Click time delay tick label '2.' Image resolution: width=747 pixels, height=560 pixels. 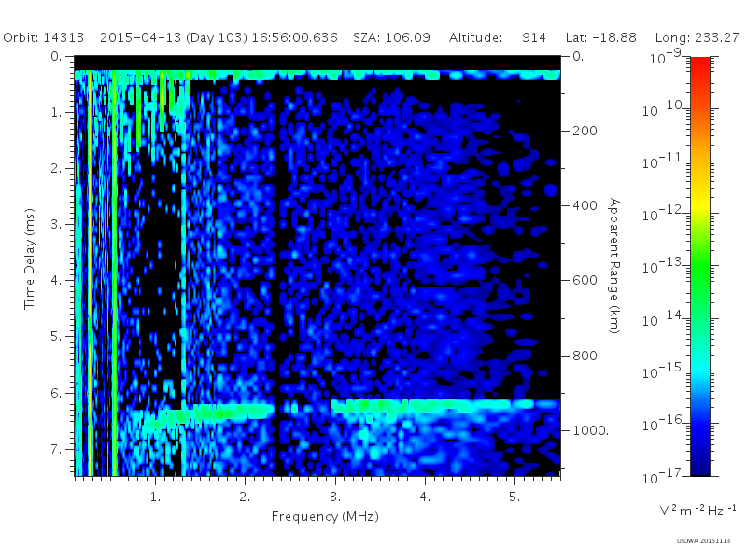(x=57, y=169)
